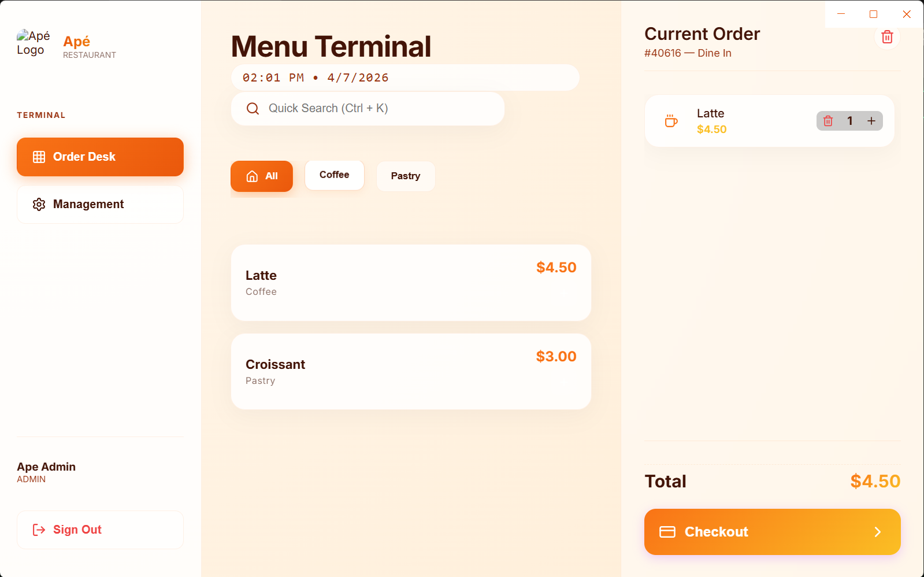Image resolution: width=924 pixels, height=577 pixels.
Task: Click the coffee cup icon beside Latte
Action: pyautogui.click(x=670, y=121)
